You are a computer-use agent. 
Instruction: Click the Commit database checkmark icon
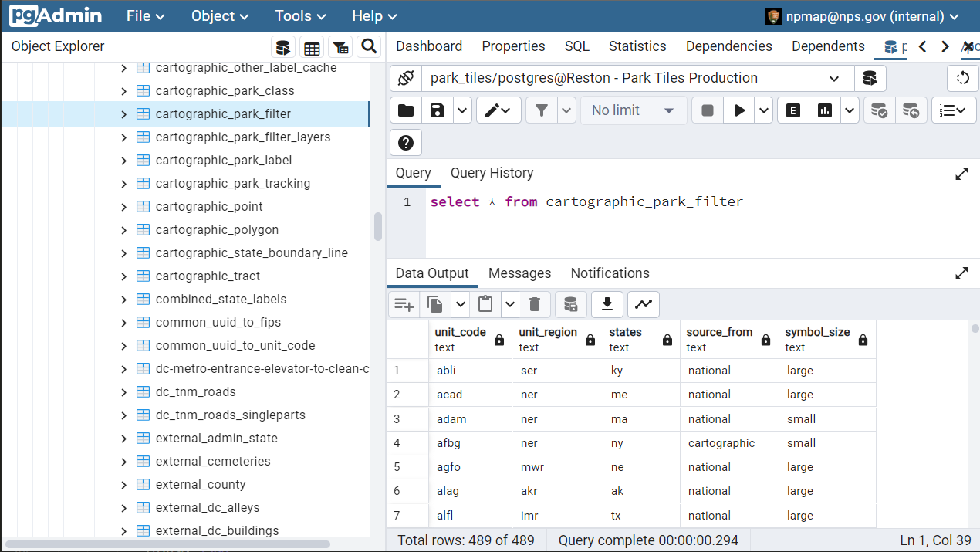point(879,110)
